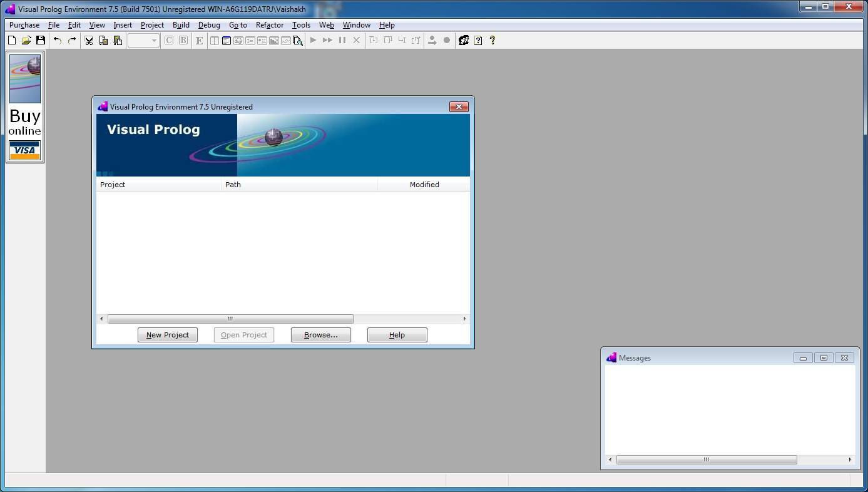
Task: Click the Open folder toolbar icon
Action: [x=26, y=40]
